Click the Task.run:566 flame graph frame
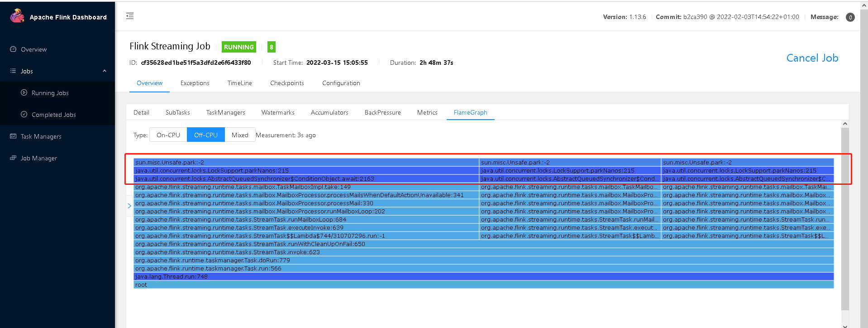 (x=483, y=269)
